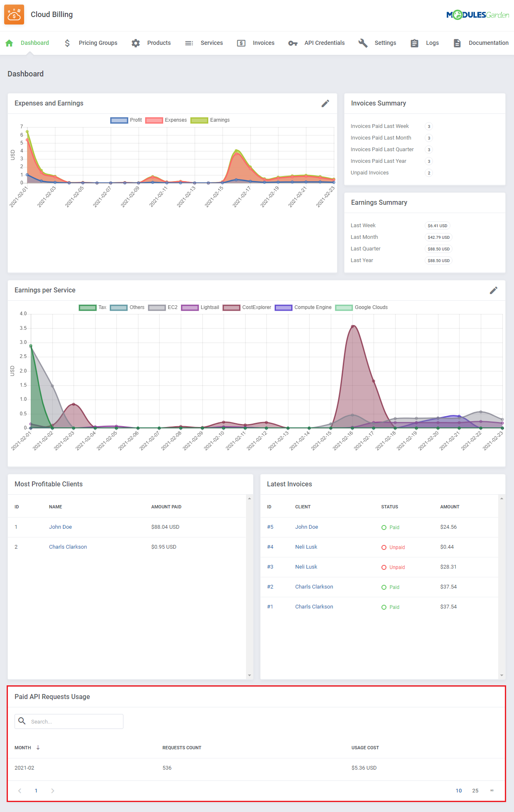The image size is (514, 812).
Task: Edit the Expenses and Earnings chart
Action: 325,103
